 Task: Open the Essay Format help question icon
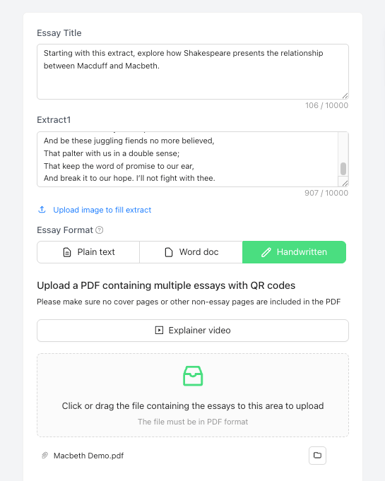pyautogui.click(x=99, y=230)
